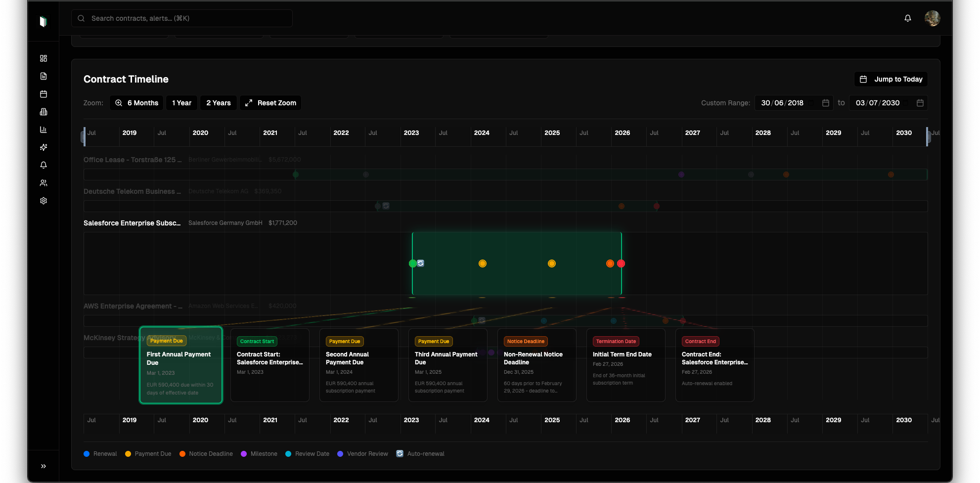Open the dashboard grid icon in sidebar
980x483 pixels.
[44, 58]
